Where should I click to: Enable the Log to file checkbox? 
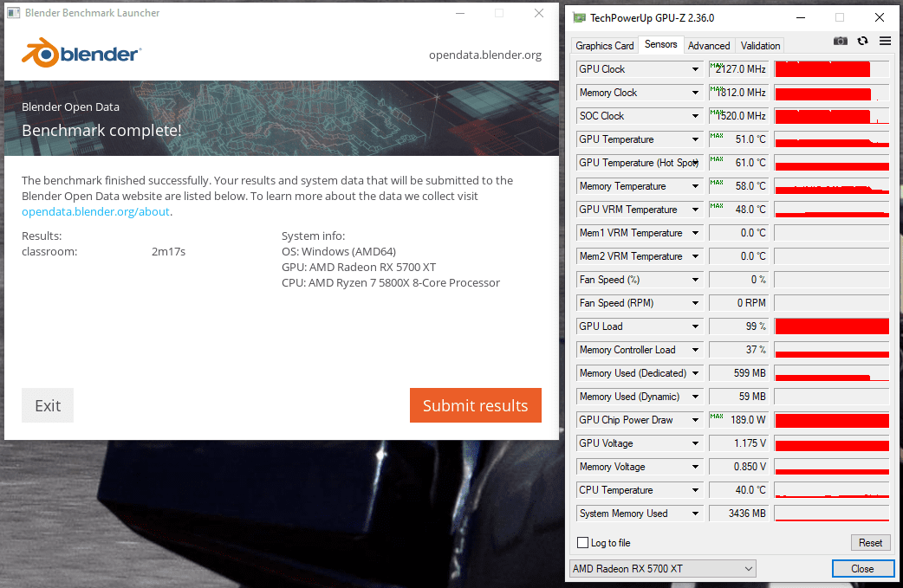pos(583,543)
